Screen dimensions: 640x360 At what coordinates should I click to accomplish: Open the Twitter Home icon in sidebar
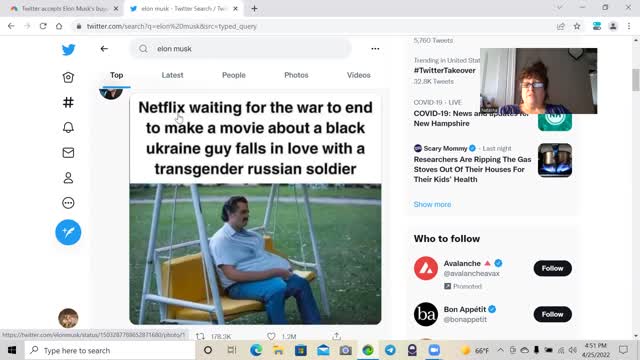pyautogui.click(x=68, y=77)
